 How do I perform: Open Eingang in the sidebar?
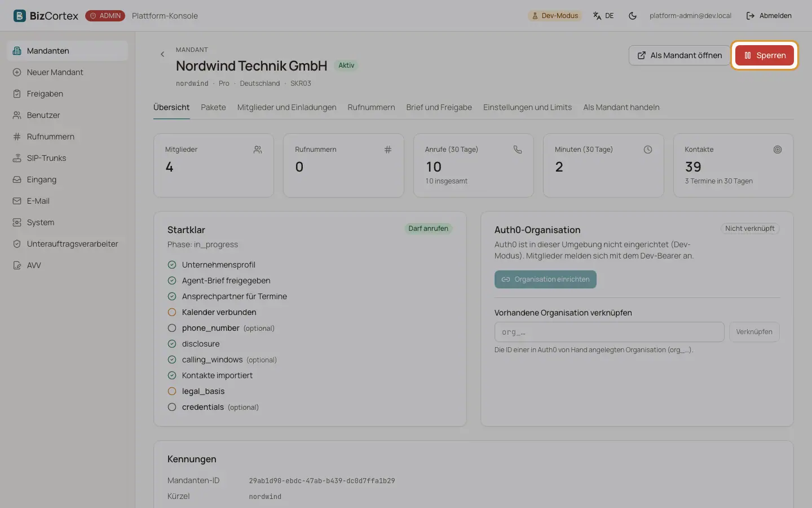[x=68, y=179]
